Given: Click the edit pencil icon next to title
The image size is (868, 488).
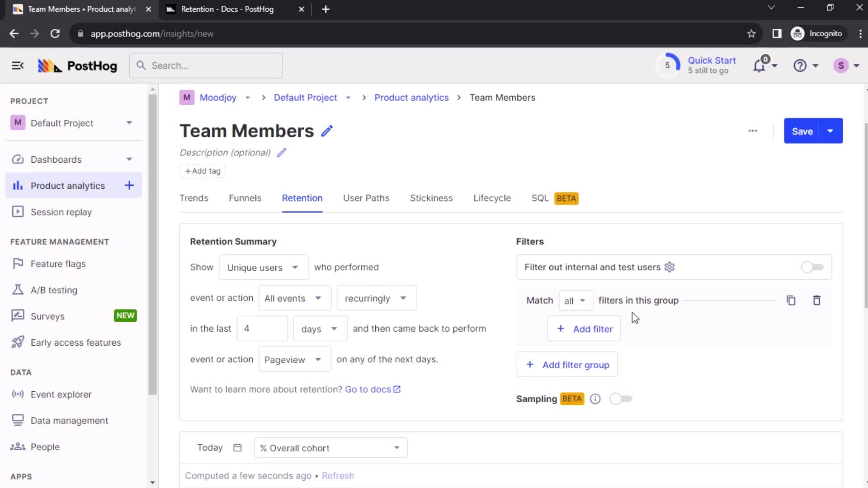Looking at the screenshot, I should 327,131.
